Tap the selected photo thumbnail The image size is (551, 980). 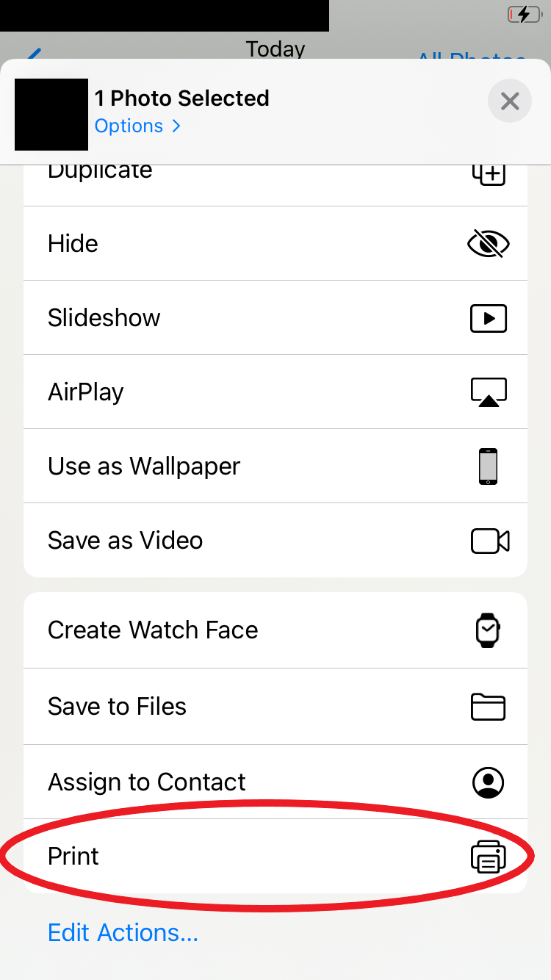51,115
